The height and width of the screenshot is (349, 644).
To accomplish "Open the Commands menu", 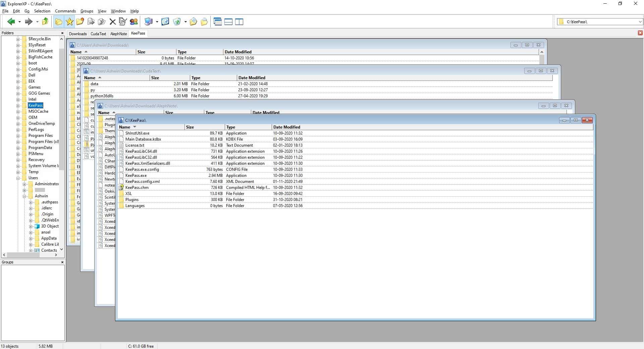I will [65, 11].
